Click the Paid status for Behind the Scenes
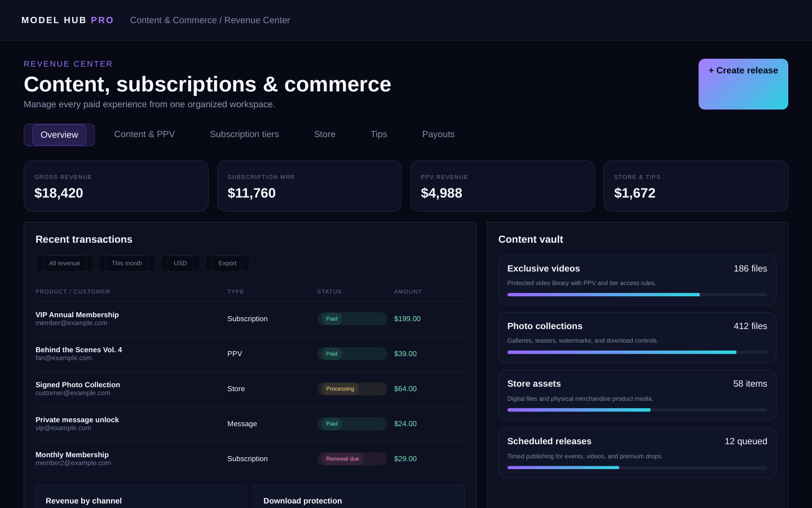 coord(352,354)
